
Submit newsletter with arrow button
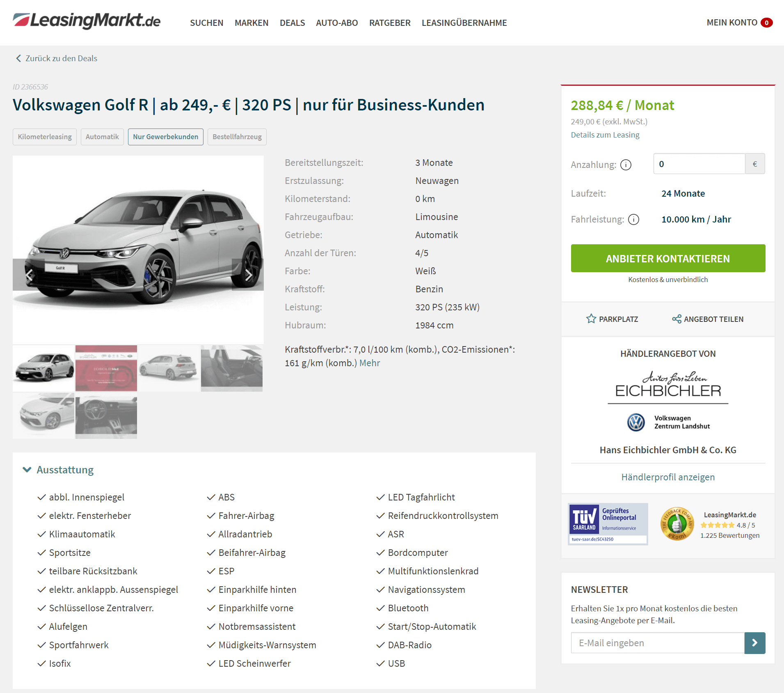[755, 643]
